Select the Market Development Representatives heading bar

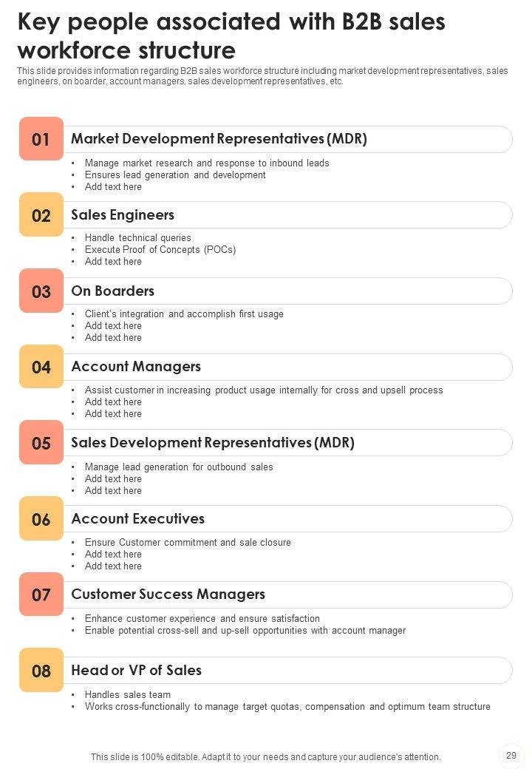(288, 139)
